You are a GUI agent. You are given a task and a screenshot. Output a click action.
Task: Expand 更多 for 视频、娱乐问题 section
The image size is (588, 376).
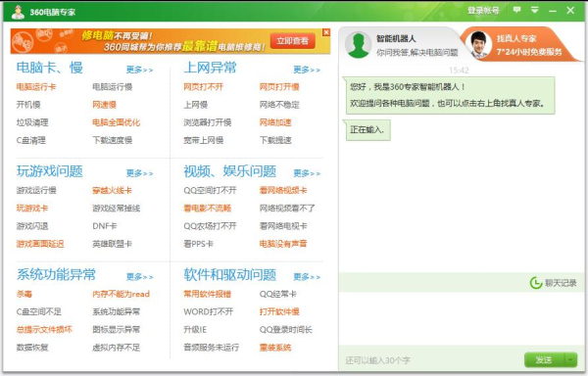click(307, 173)
